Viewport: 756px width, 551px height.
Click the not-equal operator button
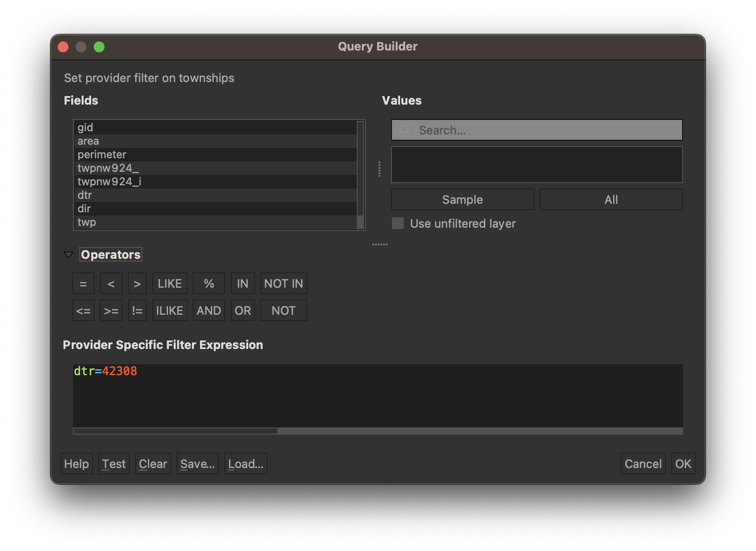click(x=137, y=311)
